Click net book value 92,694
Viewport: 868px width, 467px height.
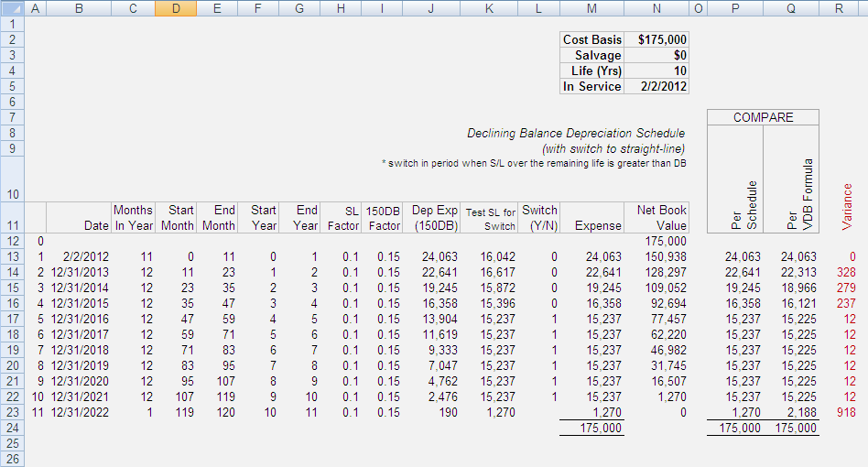[x=668, y=303]
